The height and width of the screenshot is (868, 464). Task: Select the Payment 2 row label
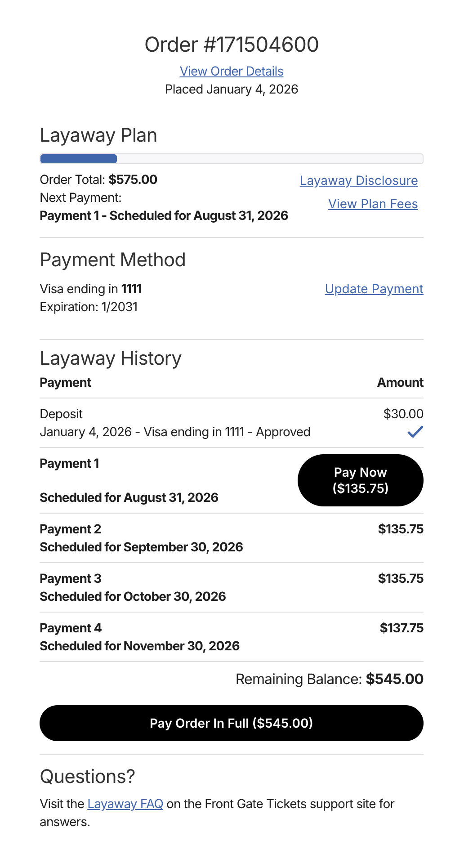(x=71, y=529)
